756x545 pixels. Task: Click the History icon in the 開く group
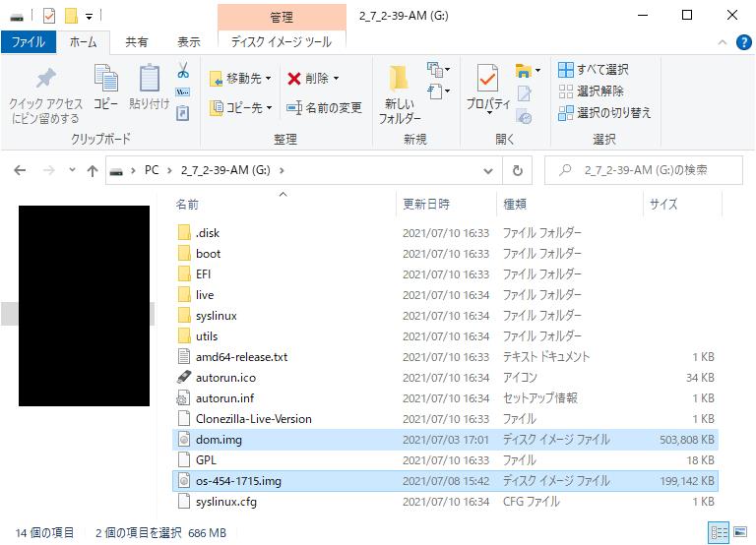pos(524,116)
